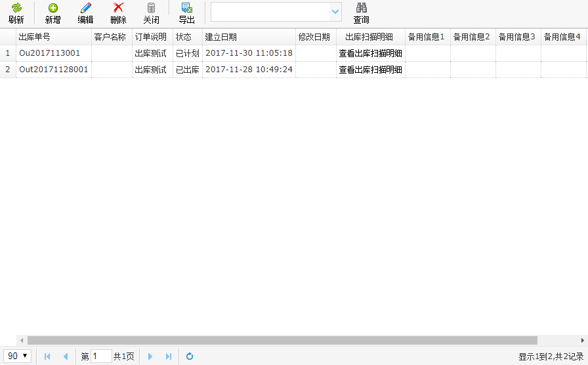
Task: Click scrollbar left arrow
Action: click(22, 340)
